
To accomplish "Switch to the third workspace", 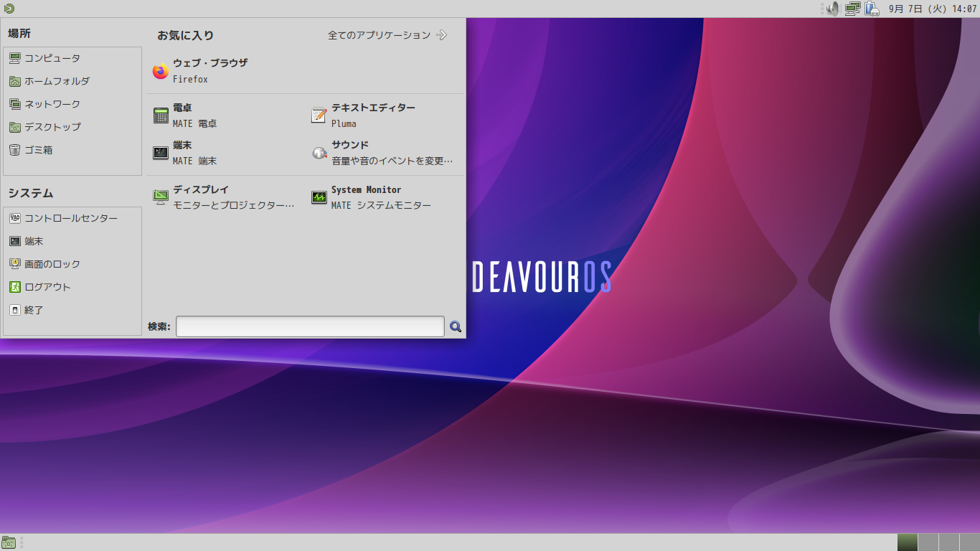I will point(949,542).
